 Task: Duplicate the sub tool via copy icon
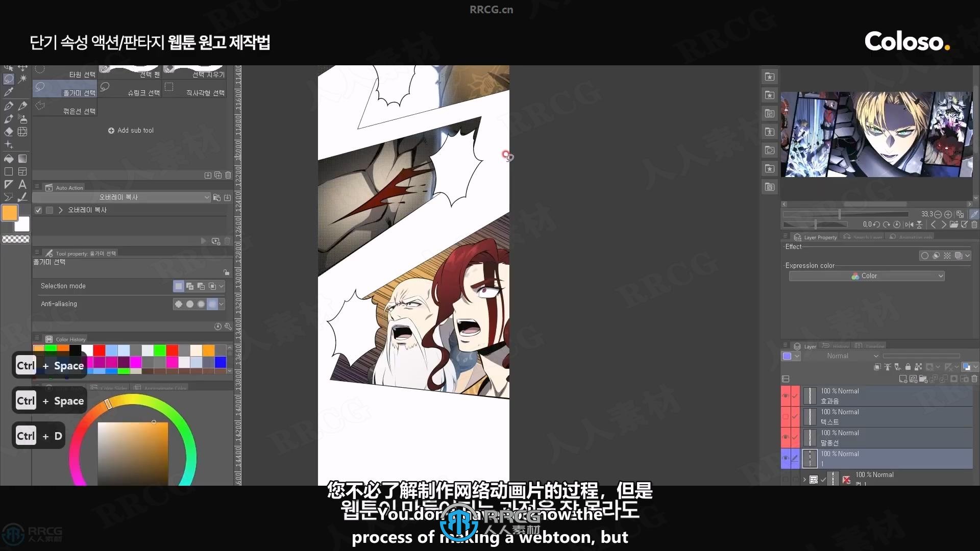(x=218, y=175)
